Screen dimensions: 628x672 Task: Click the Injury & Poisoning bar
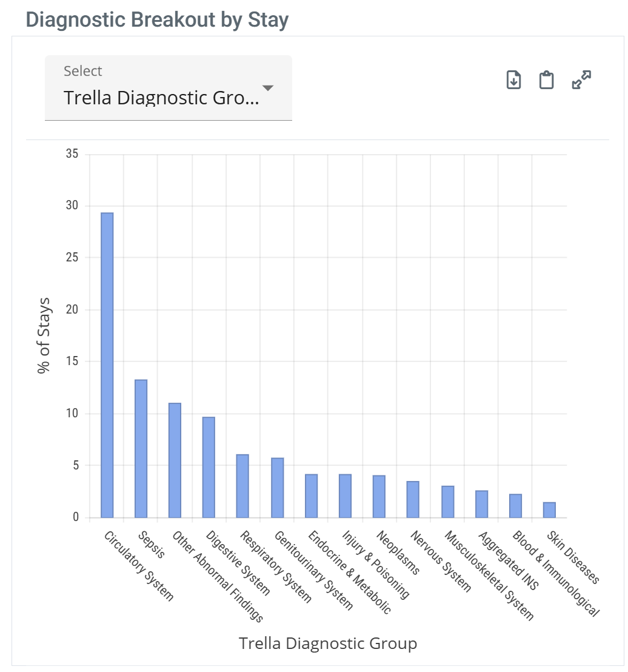point(346,496)
